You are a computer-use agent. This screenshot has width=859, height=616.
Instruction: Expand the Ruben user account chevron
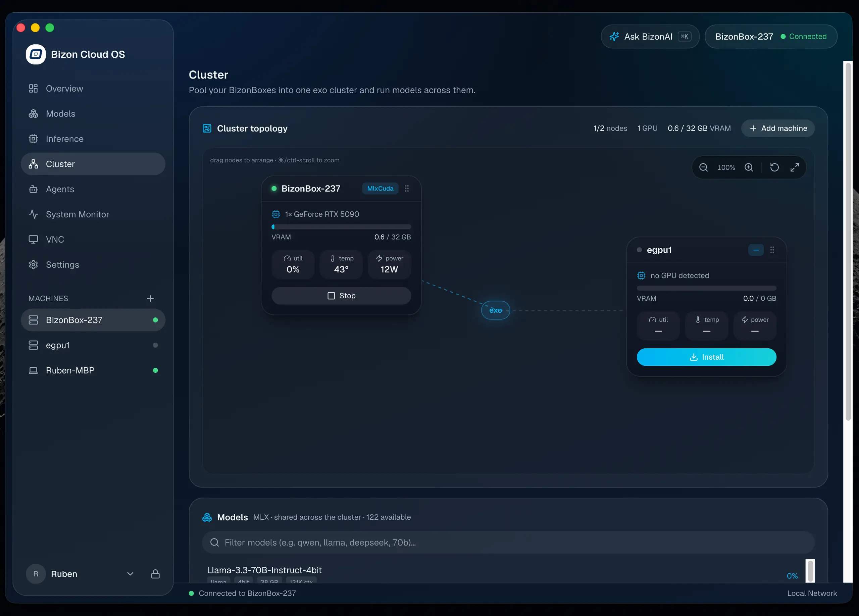pyautogui.click(x=130, y=574)
